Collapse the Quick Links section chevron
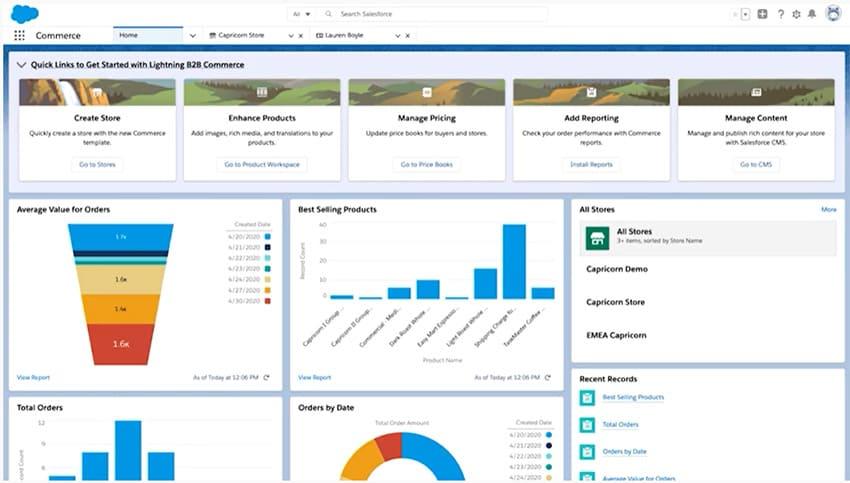 22,65
